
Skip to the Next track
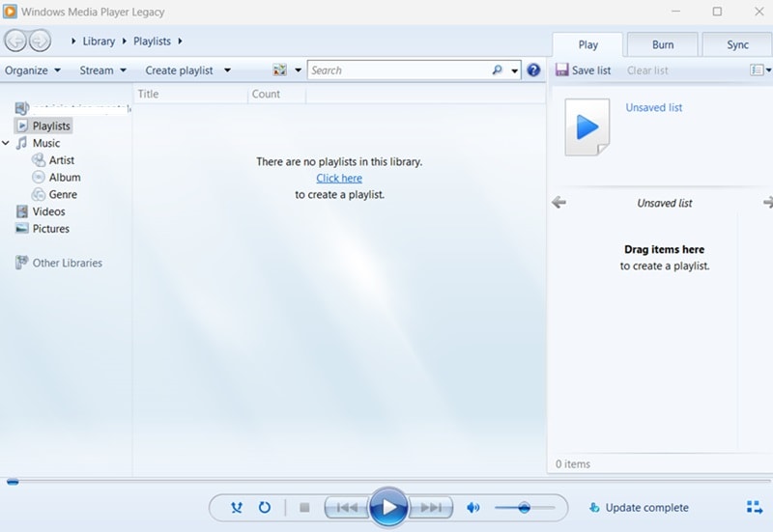tap(431, 507)
